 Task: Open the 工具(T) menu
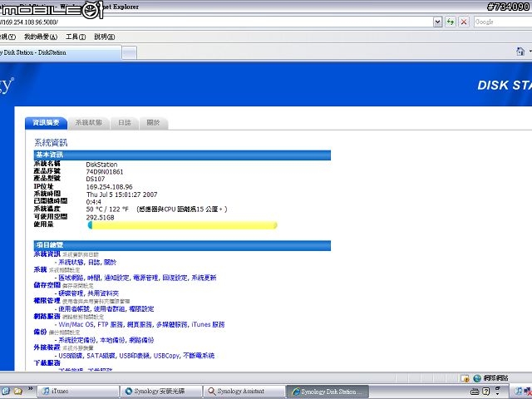point(76,37)
